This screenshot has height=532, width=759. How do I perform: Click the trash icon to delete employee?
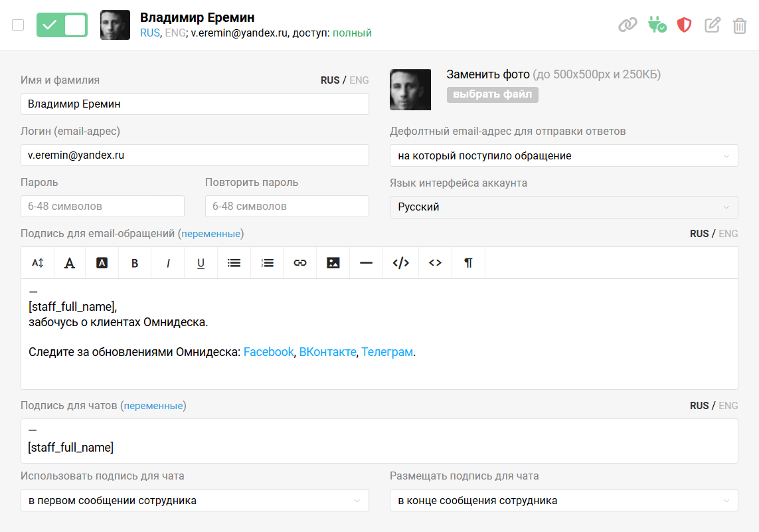coord(739,25)
